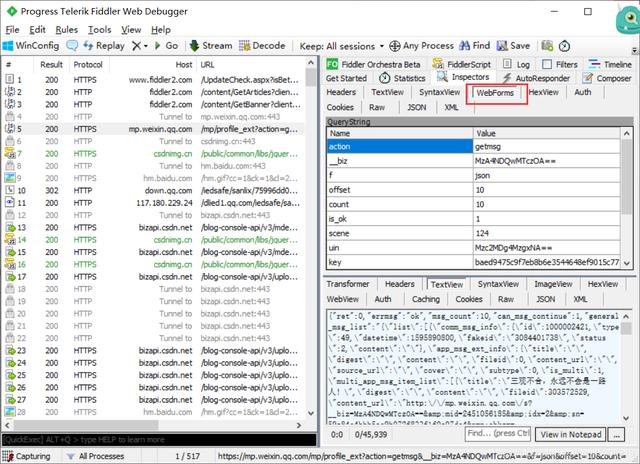Viewport: 640px width, 464px height.
Task: Open the Tools menu
Action: point(100,30)
